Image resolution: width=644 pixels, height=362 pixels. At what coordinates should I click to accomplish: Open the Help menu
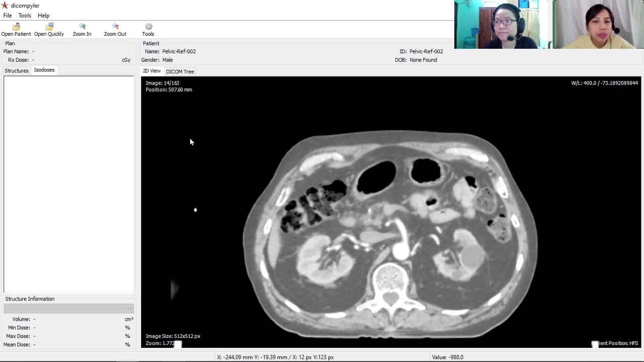pos(43,16)
